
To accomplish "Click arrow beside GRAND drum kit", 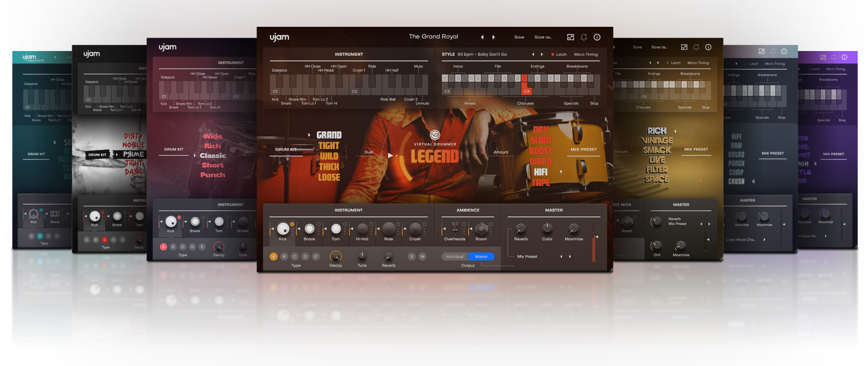I will click(309, 135).
